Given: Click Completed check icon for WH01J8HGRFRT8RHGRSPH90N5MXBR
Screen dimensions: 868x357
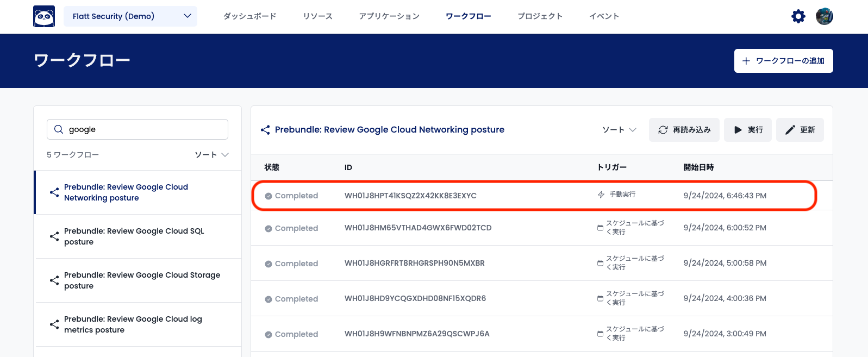Looking at the screenshot, I should pos(268,264).
